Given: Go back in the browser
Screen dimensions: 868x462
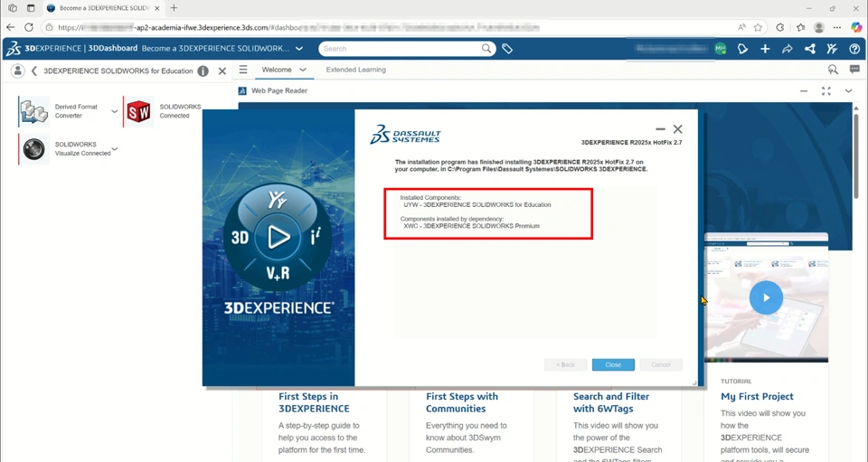Looking at the screenshot, I should point(11,27).
